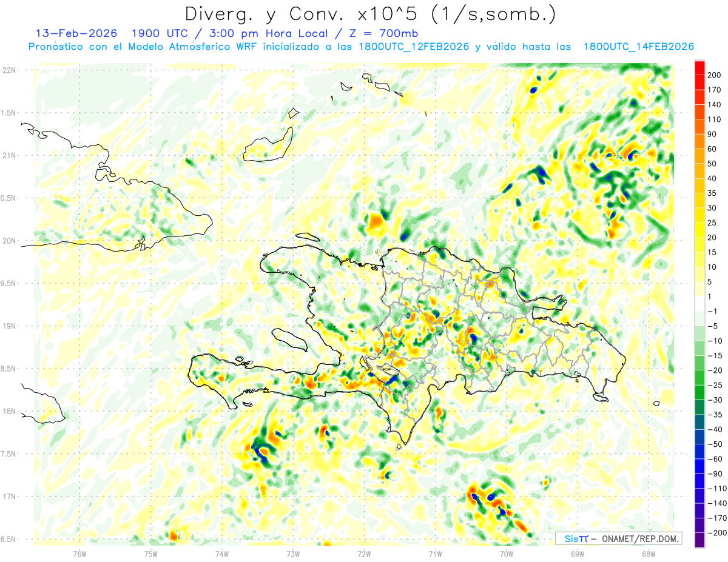
Task: Click the colorbar value '200'
Action: 714,75
